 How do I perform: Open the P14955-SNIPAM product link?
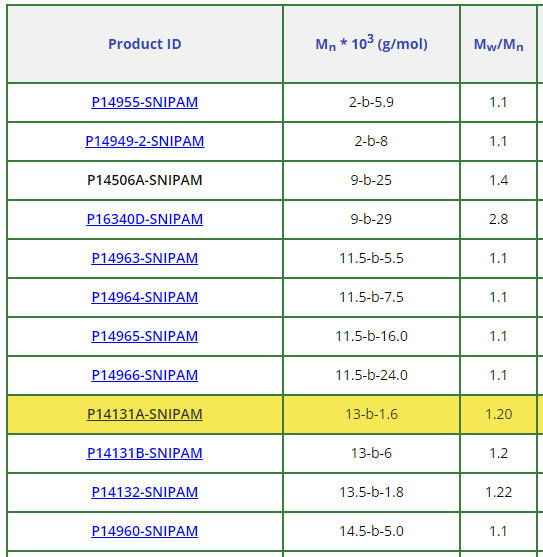[145, 102]
